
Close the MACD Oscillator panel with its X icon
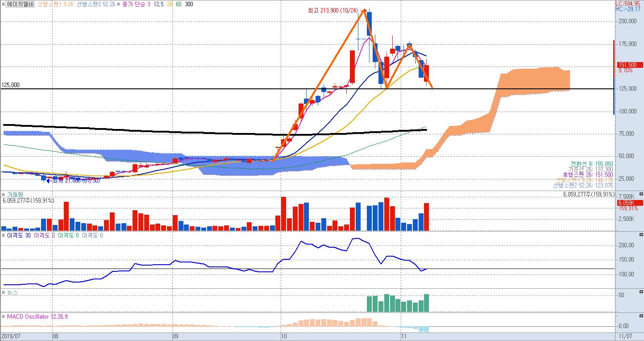641,316
